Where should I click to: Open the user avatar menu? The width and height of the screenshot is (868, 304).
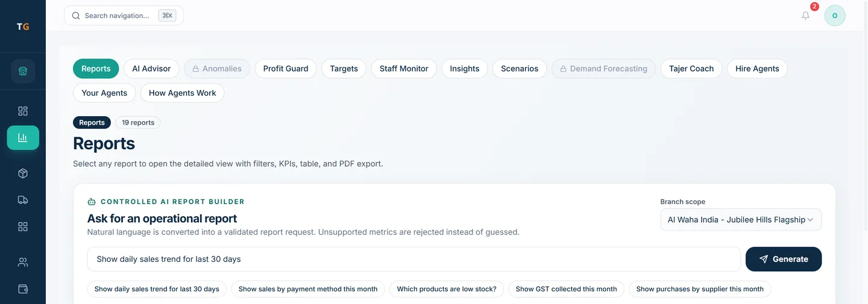835,16
